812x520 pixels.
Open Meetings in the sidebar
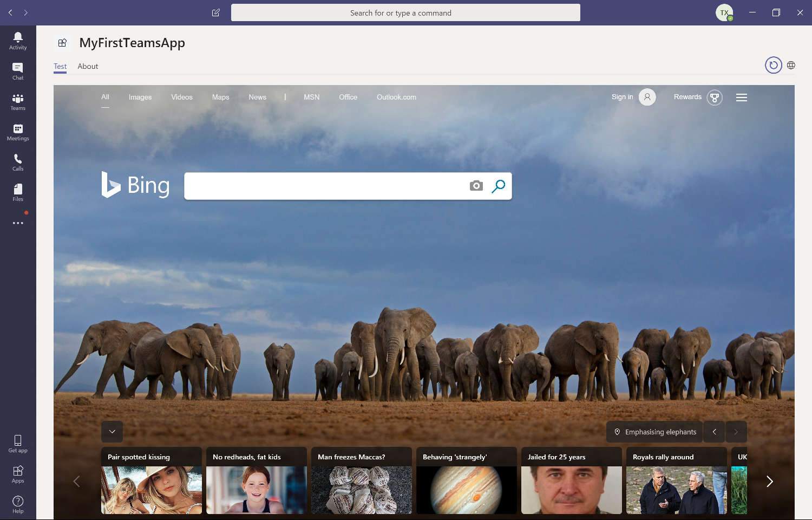pyautogui.click(x=18, y=132)
